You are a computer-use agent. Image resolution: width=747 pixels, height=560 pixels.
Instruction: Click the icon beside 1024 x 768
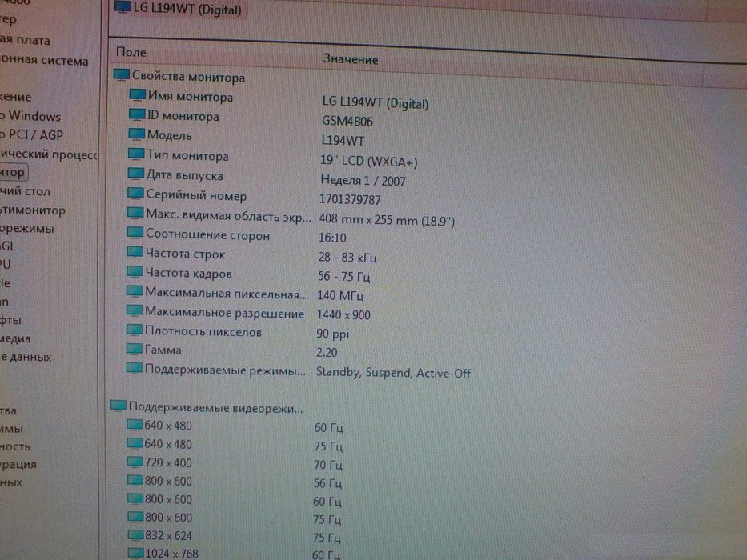click(x=136, y=553)
